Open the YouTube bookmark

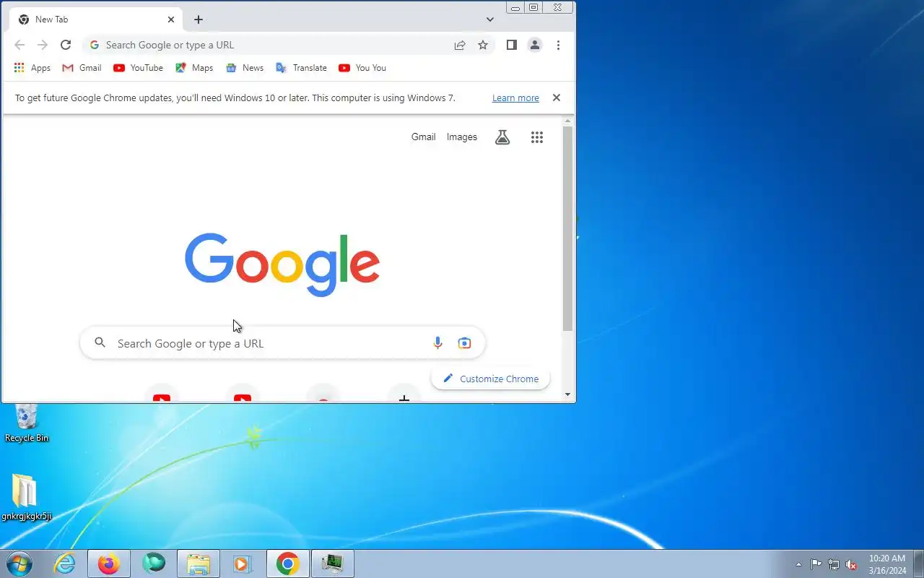pos(138,68)
